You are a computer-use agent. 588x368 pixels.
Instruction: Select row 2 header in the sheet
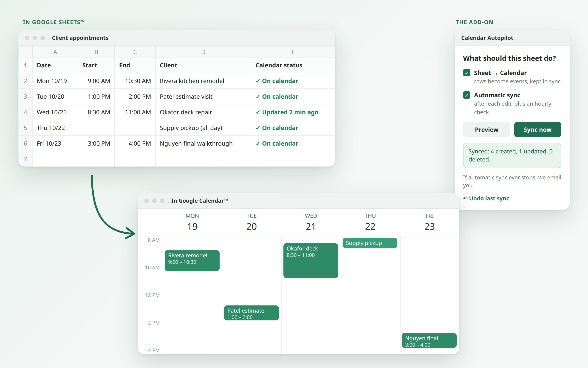tap(25, 81)
